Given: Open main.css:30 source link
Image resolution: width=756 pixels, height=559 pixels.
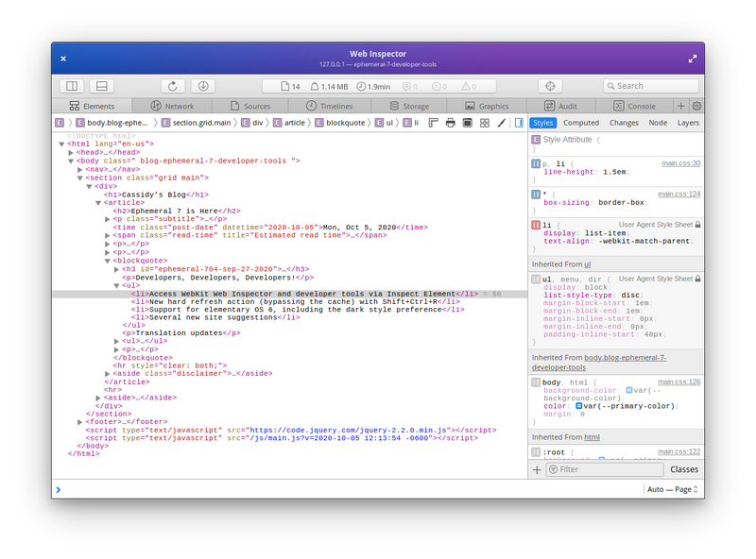Looking at the screenshot, I should tap(680, 163).
